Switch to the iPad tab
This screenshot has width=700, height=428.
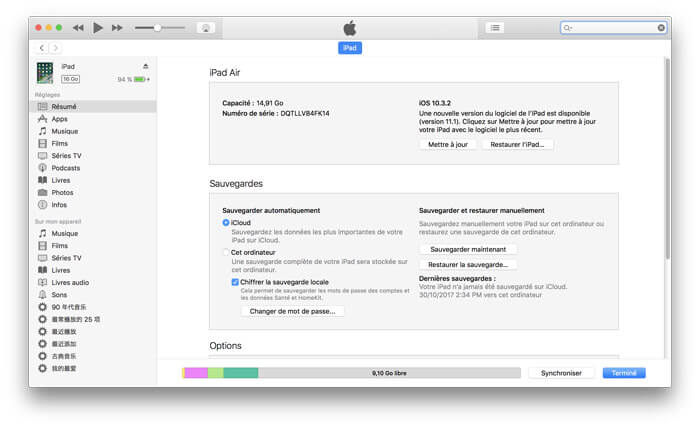click(350, 48)
